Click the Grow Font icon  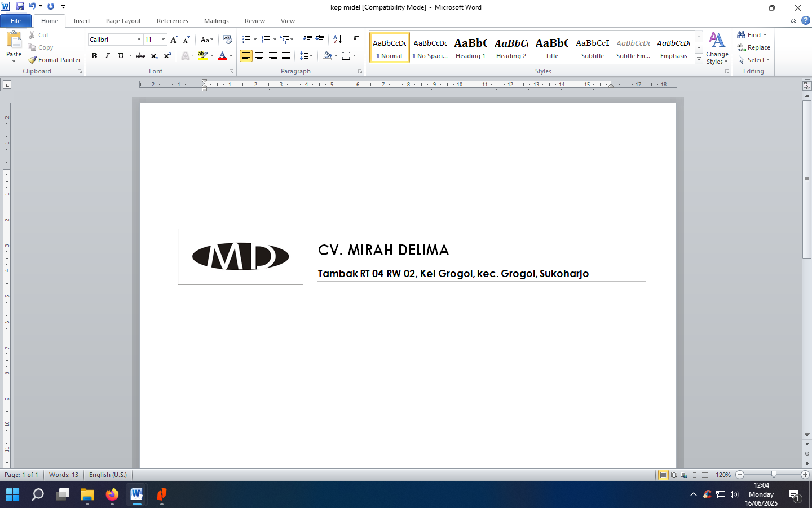pos(174,40)
